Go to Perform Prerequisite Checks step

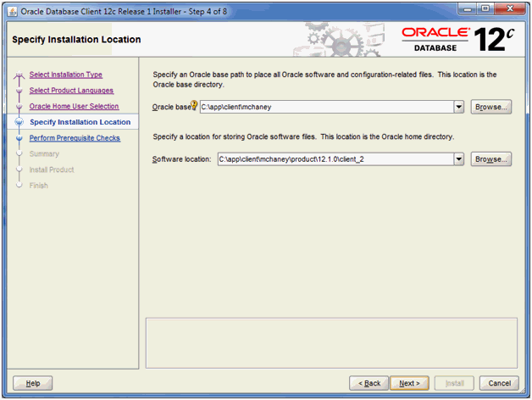pyautogui.click(x=75, y=138)
